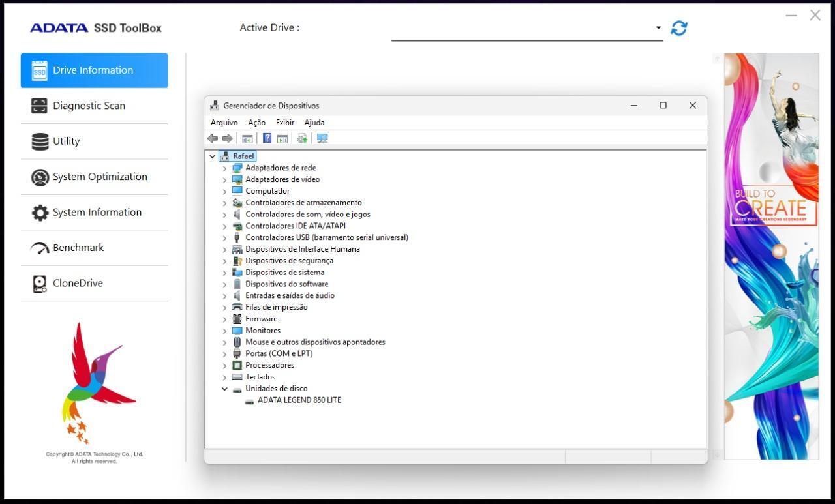Viewport: 835px width, 504px height.
Task: Click the update driver toolbar icon
Action: (302, 138)
